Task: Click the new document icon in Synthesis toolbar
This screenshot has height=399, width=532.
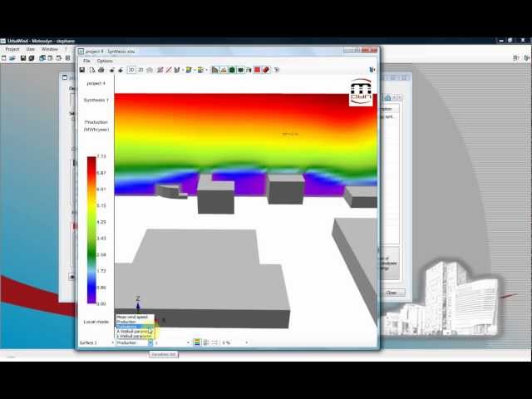Action: (x=92, y=70)
